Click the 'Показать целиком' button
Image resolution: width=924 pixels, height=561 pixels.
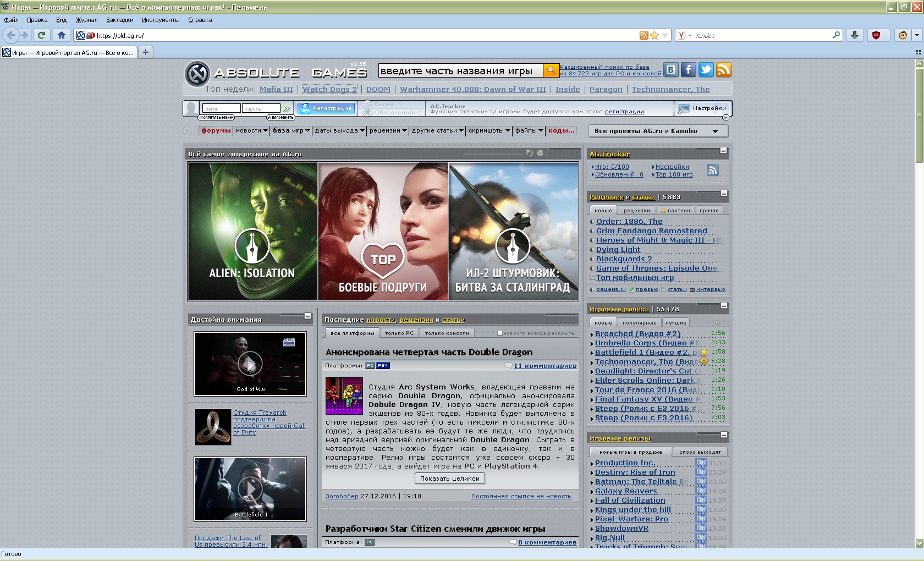(450, 479)
